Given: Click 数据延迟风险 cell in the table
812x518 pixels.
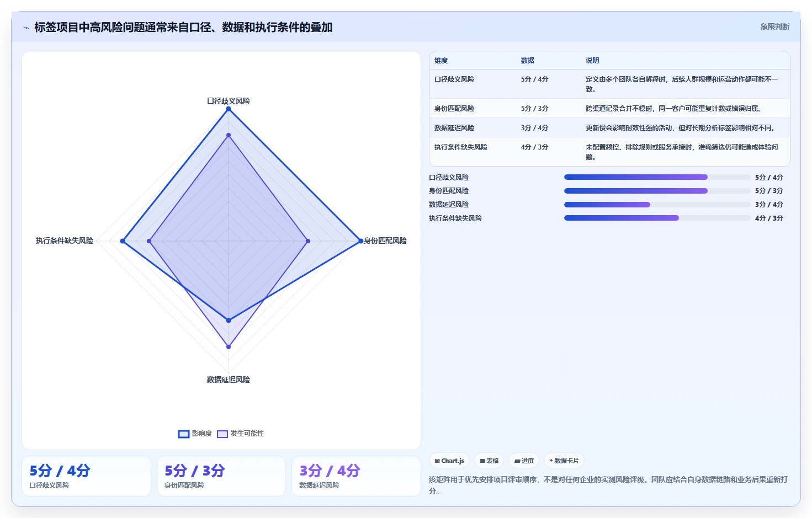Looking at the screenshot, I should (x=454, y=128).
